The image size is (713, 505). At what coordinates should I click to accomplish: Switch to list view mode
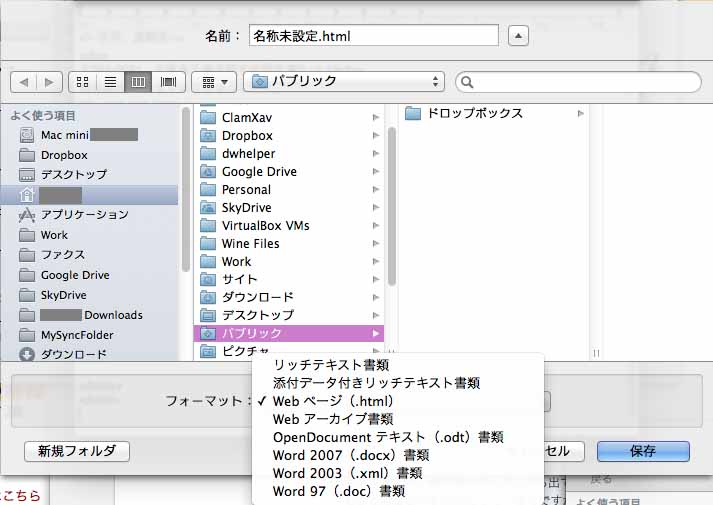[x=111, y=82]
